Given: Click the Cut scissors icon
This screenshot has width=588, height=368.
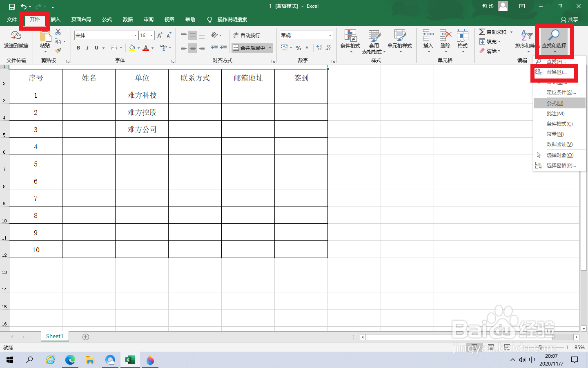Looking at the screenshot, I should pos(58,32).
